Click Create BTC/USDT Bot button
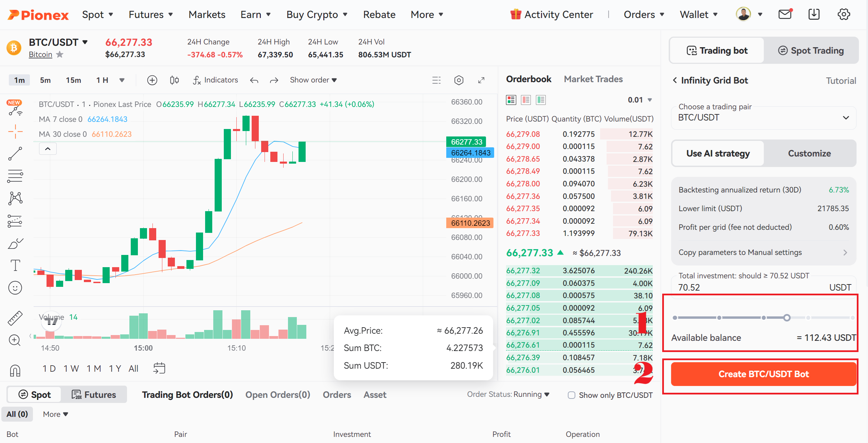The height and width of the screenshot is (443, 868). click(763, 374)
